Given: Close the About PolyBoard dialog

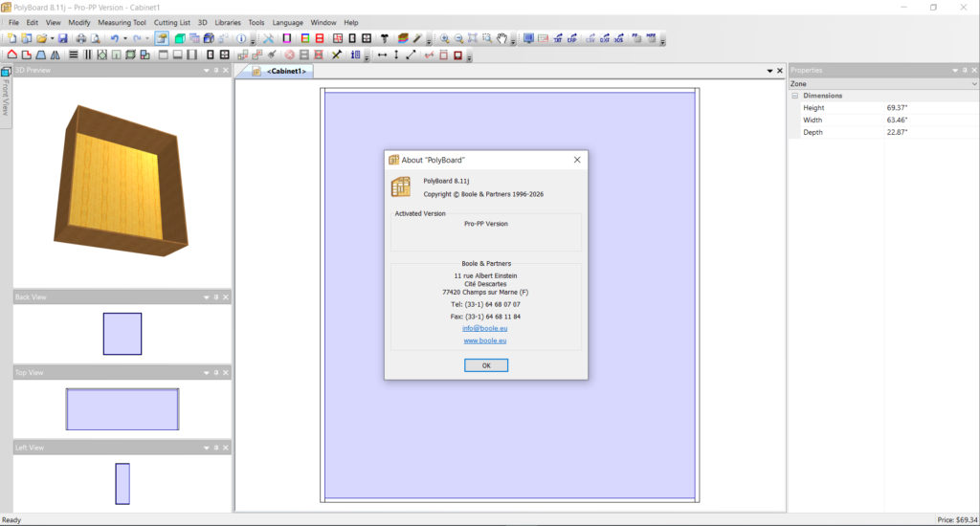Looking at the screenshot, I should tap(577, 160).
